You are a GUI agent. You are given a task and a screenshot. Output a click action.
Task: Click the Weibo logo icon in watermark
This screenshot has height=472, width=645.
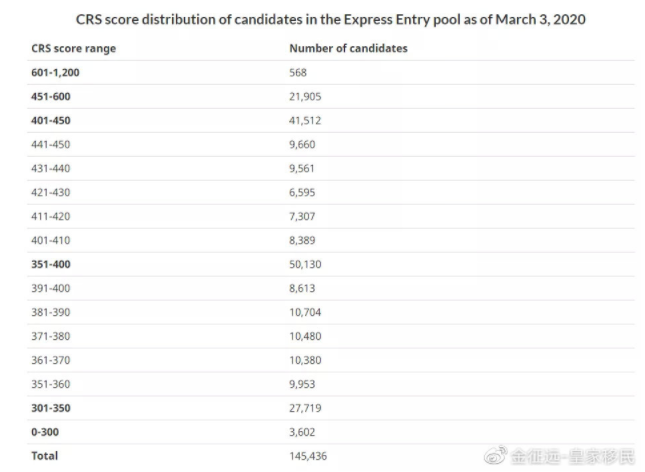point(495,455)
